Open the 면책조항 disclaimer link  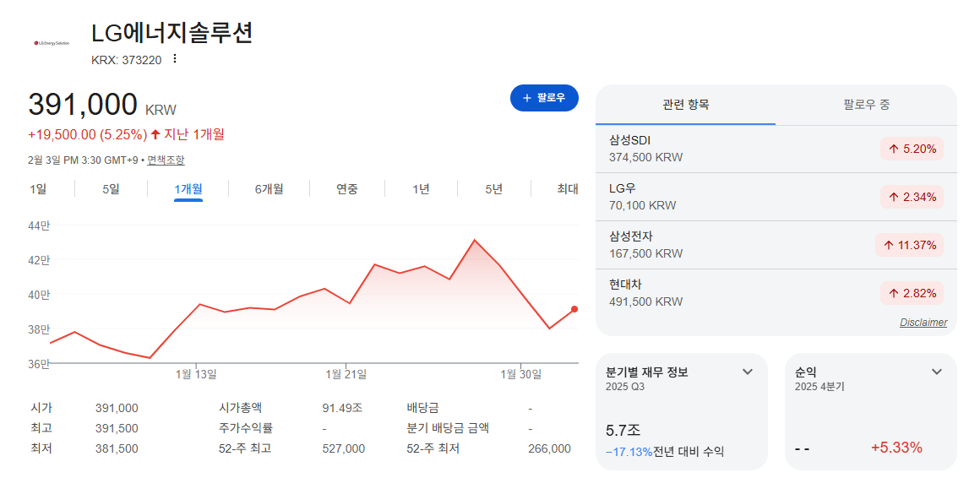pos(166,160)
